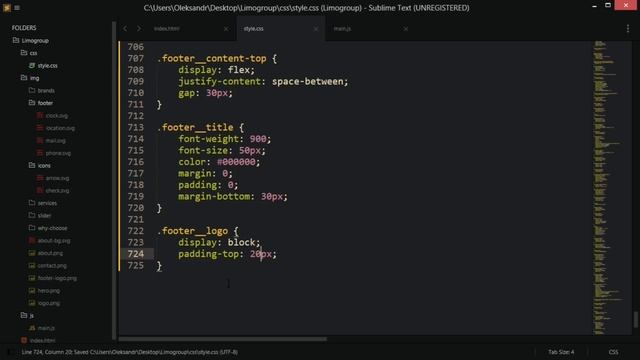Viewport: 640px width, 360px height.
Task: Toggle the panel switcher in status bar
Action: (9, 352)
